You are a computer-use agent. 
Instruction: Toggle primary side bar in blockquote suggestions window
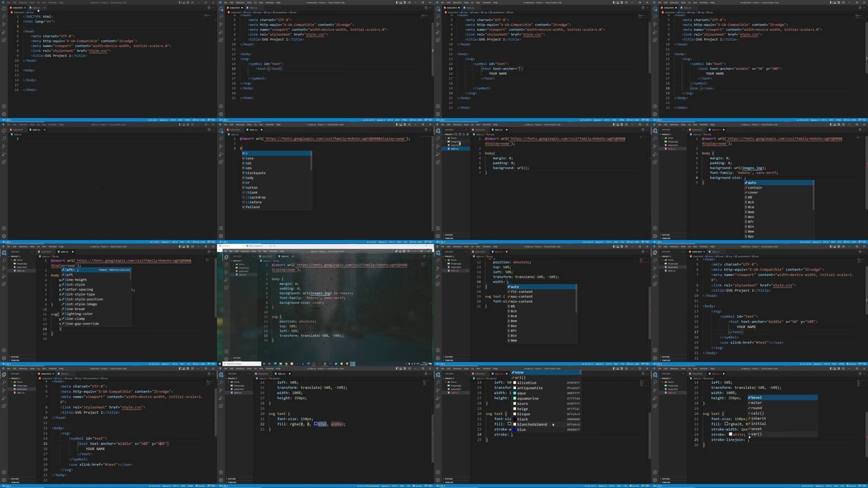397,125
